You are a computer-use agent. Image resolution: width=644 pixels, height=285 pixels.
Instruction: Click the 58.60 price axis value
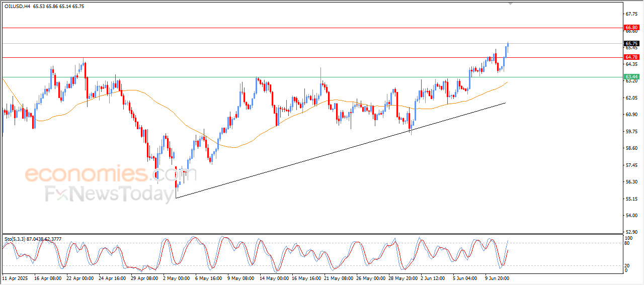pyautogui.click(x=631, y=148)
